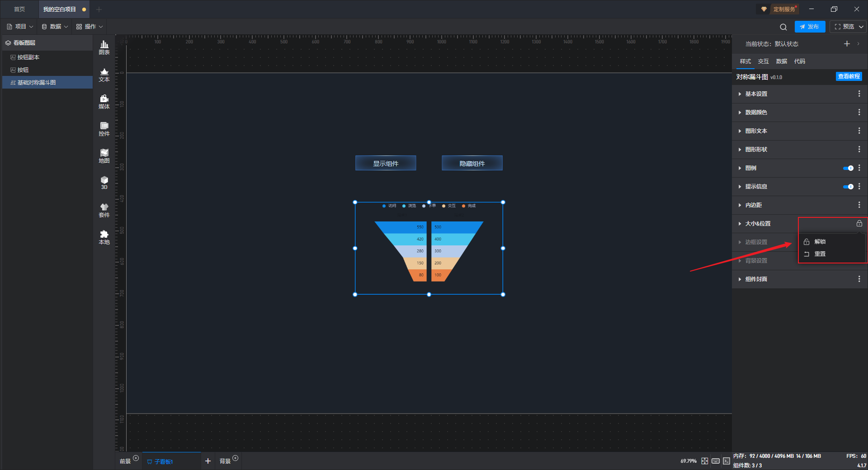Open the more options menu for 提示信息
This screenshot has width=868, height=470.
tap(859, 186)
